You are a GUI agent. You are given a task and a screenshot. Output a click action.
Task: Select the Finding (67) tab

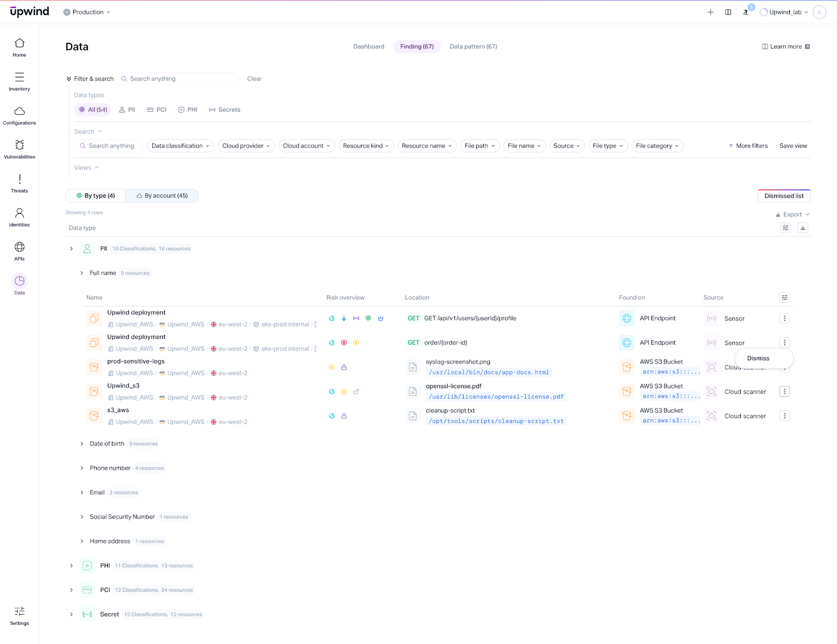pyautogui.click(x=417, y=47)
